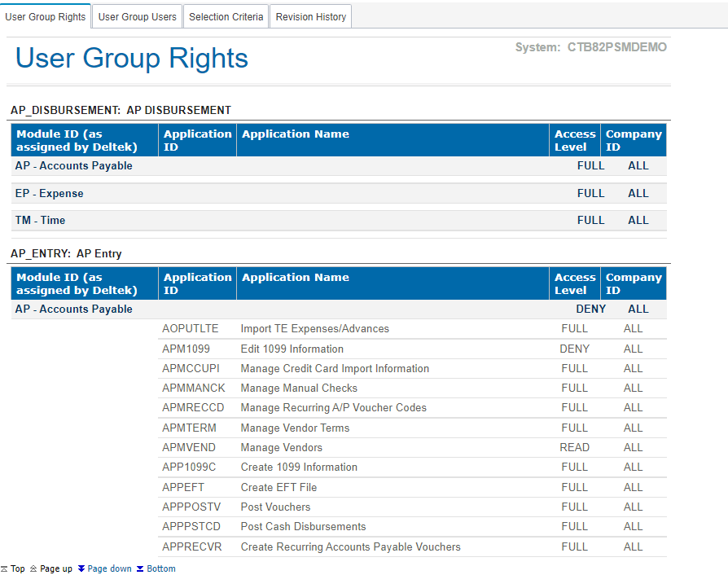Select the Manage Manual Checks row
The width and height of the screenshot is (728, 575).
[x=299, y=388]
